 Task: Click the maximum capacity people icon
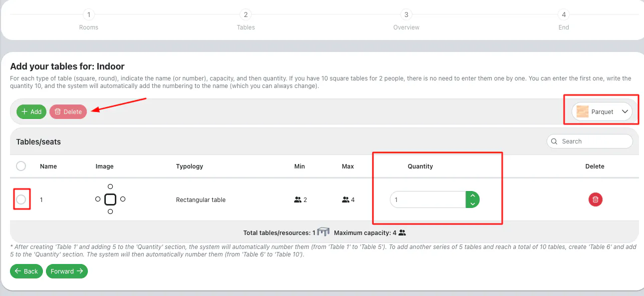pos(402,233)
